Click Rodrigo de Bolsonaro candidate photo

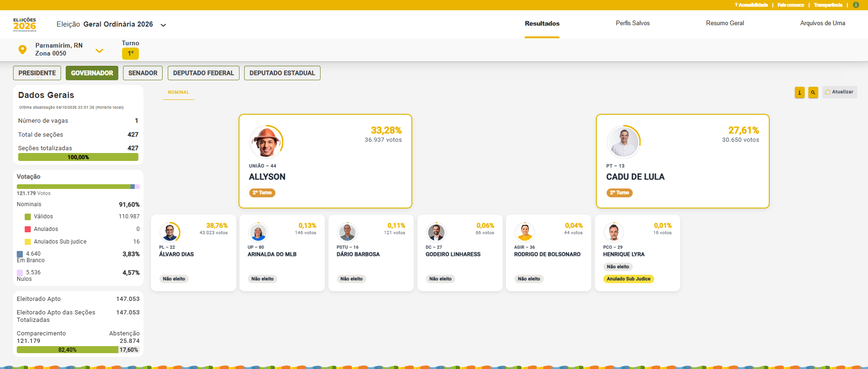[525, 232]
